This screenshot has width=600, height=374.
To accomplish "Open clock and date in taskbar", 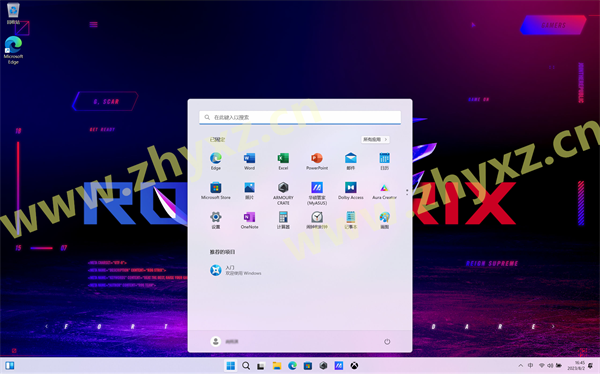I will (576, 366).
